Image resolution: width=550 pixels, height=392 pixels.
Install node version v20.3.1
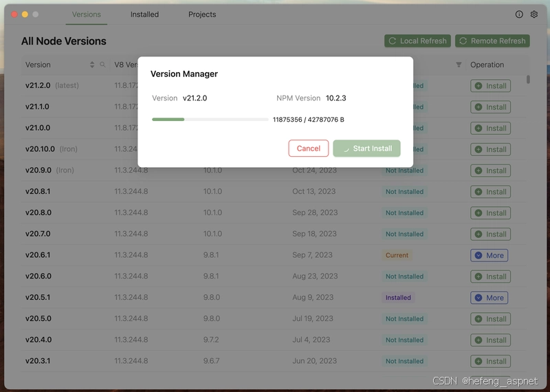pos(490,361)
